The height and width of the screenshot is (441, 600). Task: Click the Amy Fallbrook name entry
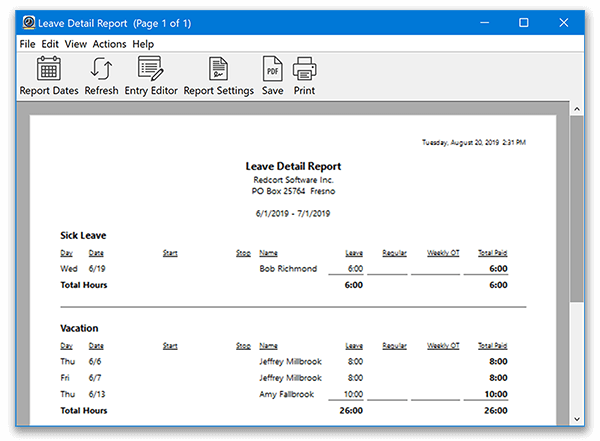287,394
